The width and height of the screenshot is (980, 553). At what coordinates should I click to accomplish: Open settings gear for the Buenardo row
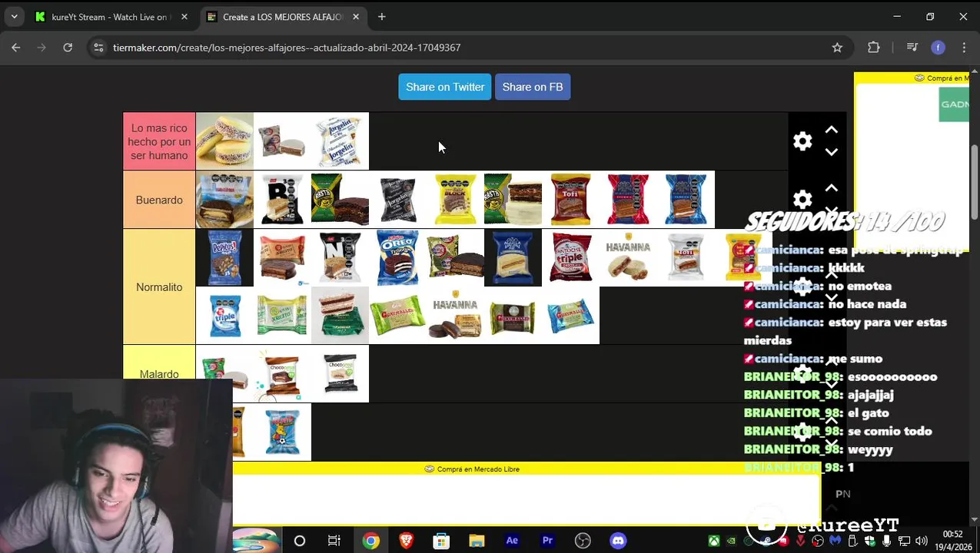(x=802, y=200)
